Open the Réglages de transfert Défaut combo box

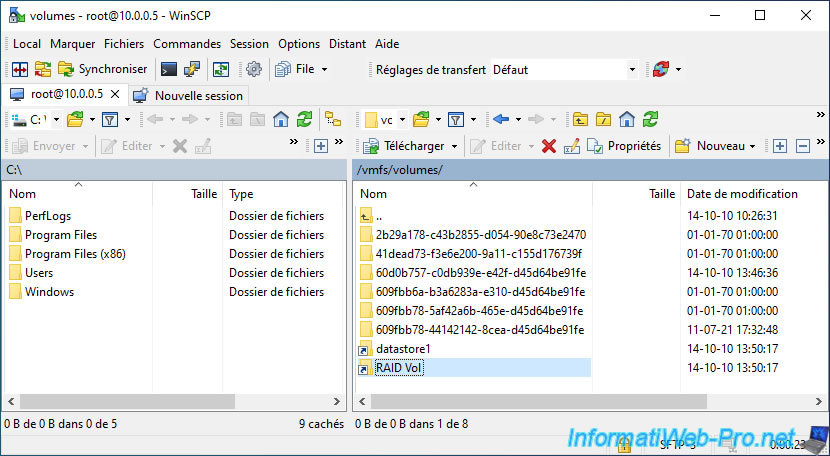pyautogui.click(x=563, y=69)
